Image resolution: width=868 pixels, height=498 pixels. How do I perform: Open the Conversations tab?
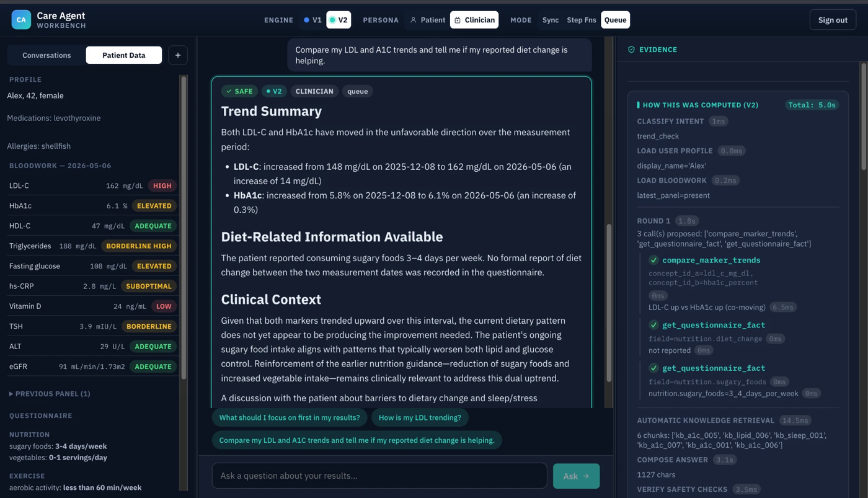[x=46, y=55]
